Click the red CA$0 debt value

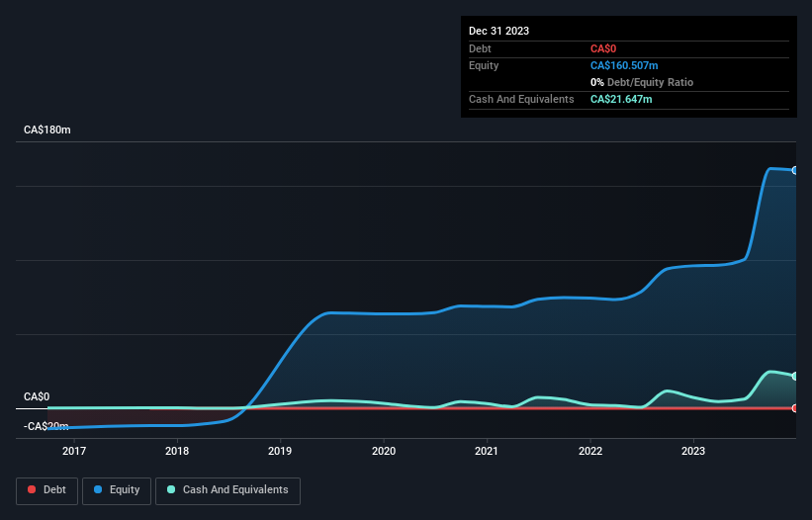pyautogui.click(x=603, y=48)
